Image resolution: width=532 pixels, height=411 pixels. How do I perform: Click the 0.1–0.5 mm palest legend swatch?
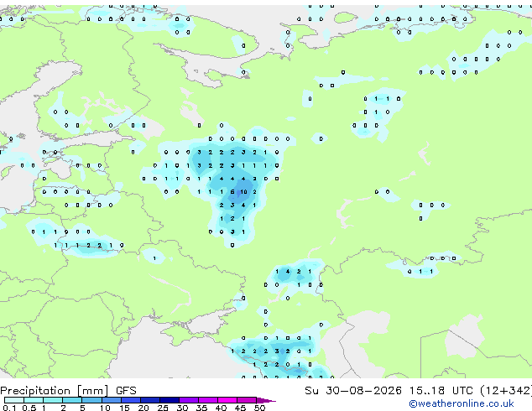[14, 400]
